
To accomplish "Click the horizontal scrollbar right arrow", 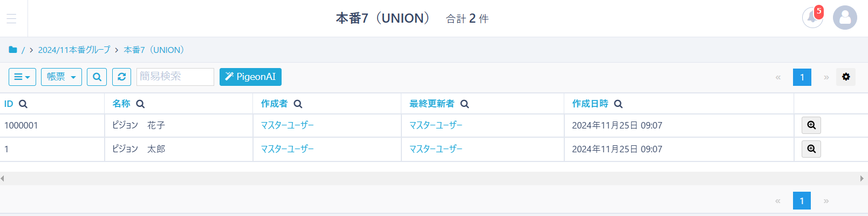I will [862, 178].
